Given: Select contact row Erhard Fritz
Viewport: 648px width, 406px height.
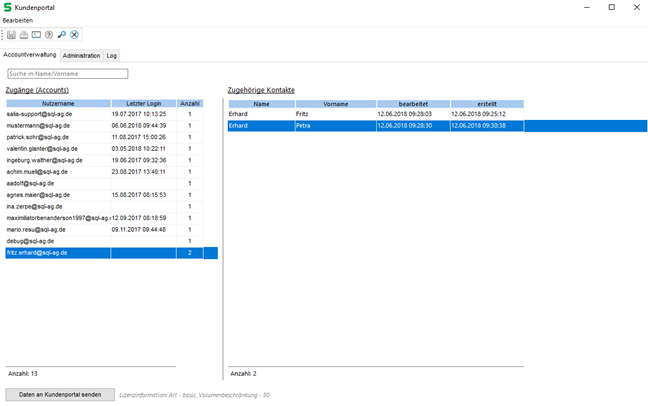Looking at the screenshot, I should pyautogui.click(x=300, y=114).
